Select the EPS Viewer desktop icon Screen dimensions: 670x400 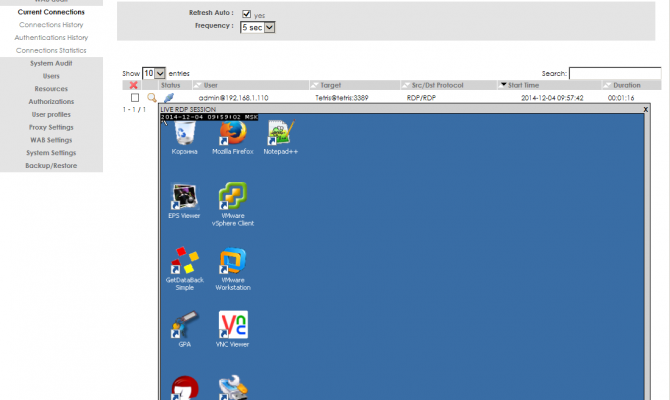pos(184,201)
